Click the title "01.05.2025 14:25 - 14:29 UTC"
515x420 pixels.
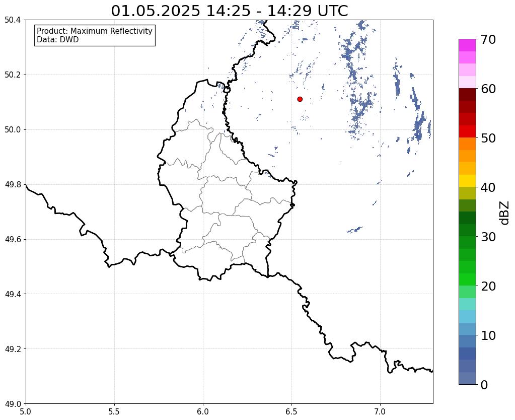tap(229, 11)
